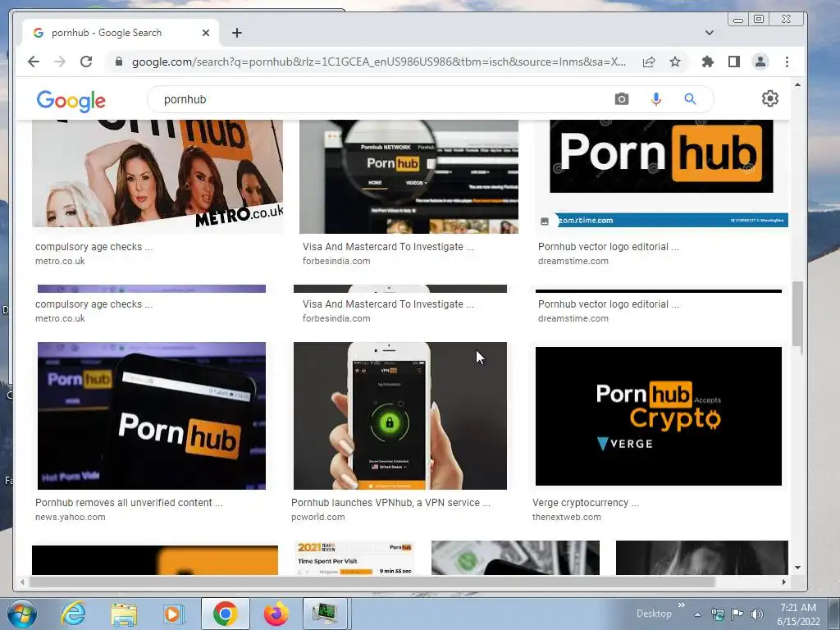
Task: Click the pcworld.com source text
Action: (318, 517)
